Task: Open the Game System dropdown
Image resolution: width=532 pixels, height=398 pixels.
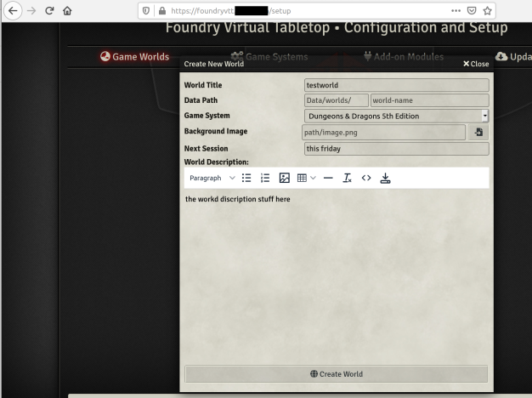Action: pos(397,117)
